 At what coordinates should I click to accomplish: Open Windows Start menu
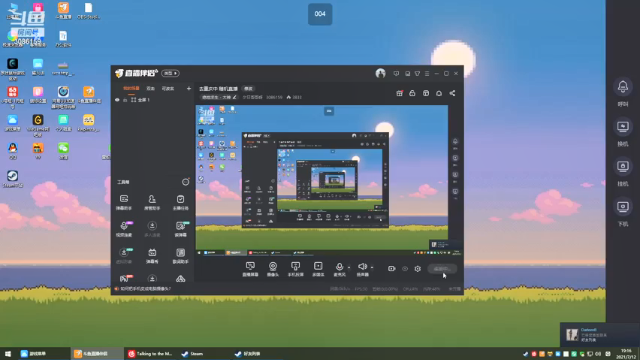click(7, 354)
